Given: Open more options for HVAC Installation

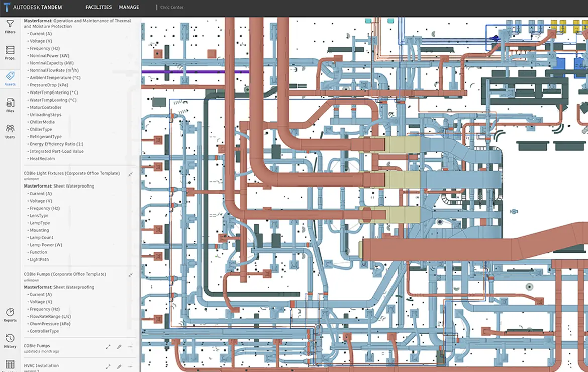Looking at the screenshot, I should pos(130,367).
